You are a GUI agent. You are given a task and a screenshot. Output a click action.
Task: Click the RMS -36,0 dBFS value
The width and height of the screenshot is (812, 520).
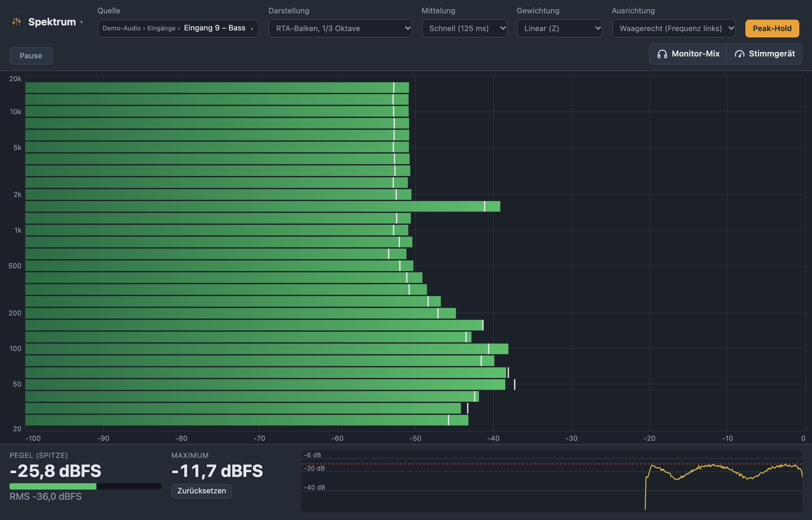point(46,497)
